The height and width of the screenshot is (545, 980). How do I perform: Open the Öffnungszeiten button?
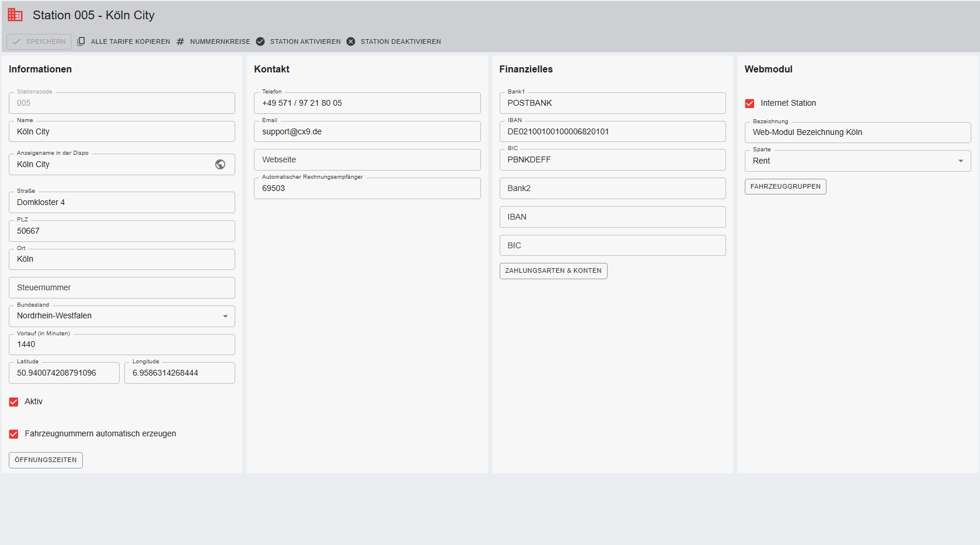pos(46,460)
